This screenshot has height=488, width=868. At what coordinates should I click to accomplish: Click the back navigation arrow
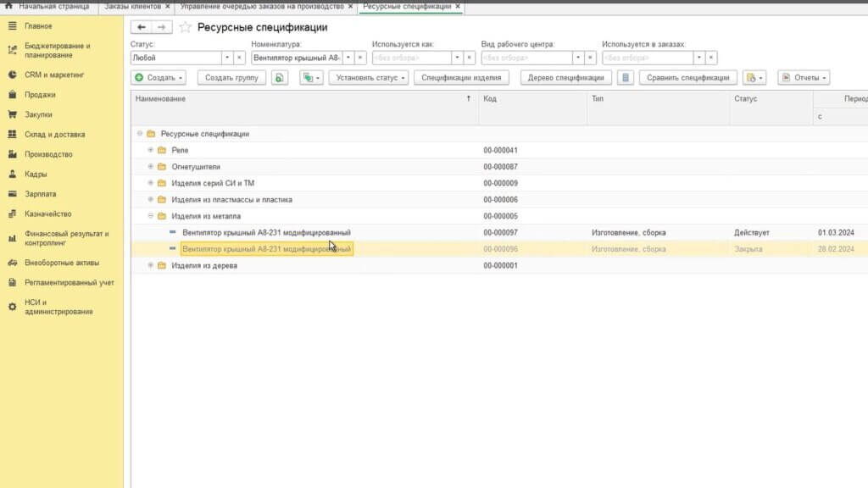(142, 27)
